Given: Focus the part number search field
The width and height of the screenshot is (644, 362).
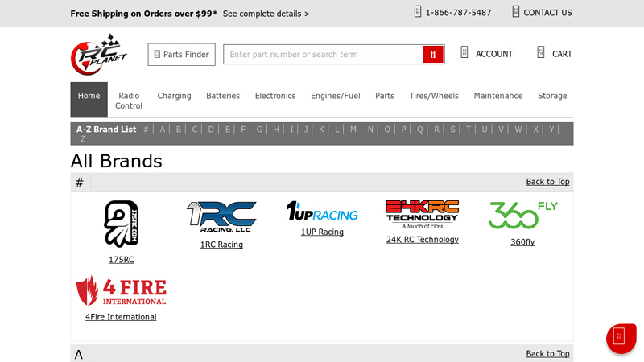Looking at the screenshot, I should click(x=324, y=54).
